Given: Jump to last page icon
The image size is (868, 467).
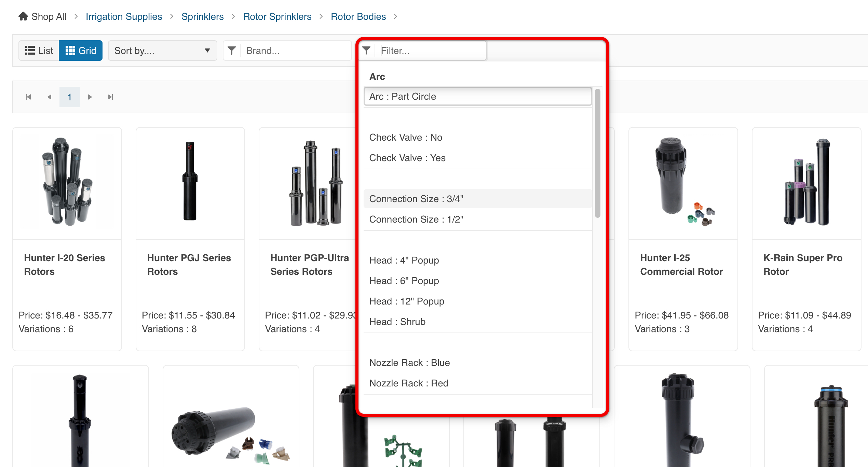Looking at the screenshot, I should coord(110,97).
